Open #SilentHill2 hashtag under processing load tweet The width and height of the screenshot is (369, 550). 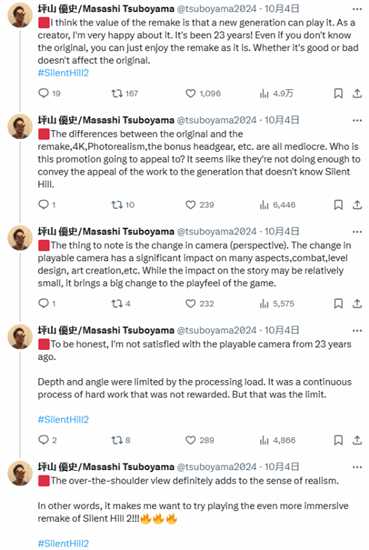pos(63,420)
